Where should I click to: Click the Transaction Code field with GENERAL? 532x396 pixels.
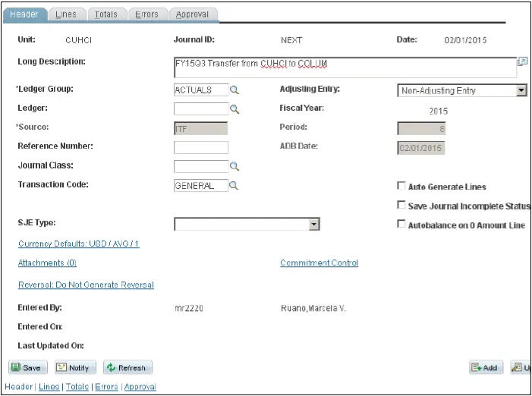[201, 185]
